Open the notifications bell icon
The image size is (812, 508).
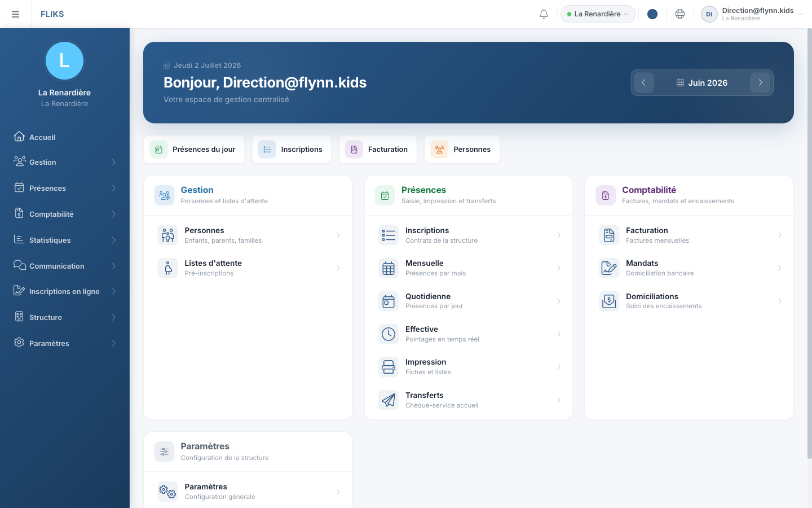pyautogui.click(x=544, y=14)
